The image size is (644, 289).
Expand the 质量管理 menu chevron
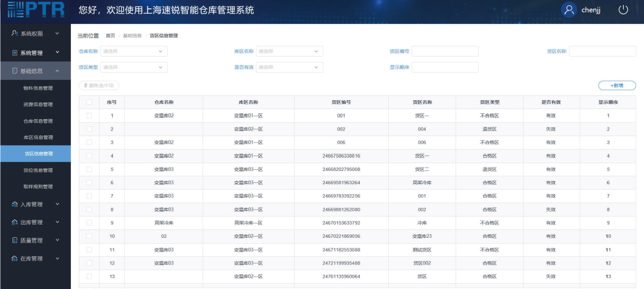click(x=57, y=240)
